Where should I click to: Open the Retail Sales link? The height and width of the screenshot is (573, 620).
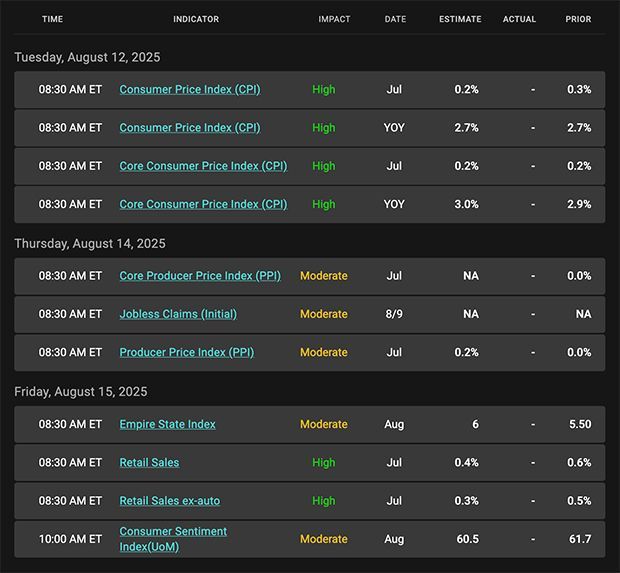pos(149,463)
